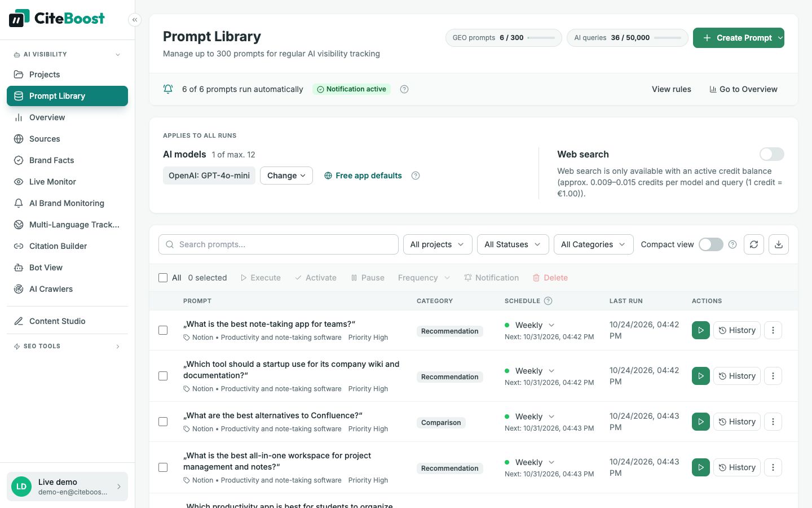Expand the Create Prompt dropdown arrow
This screenshot has height=508, width=812.
tap(780, 38)
